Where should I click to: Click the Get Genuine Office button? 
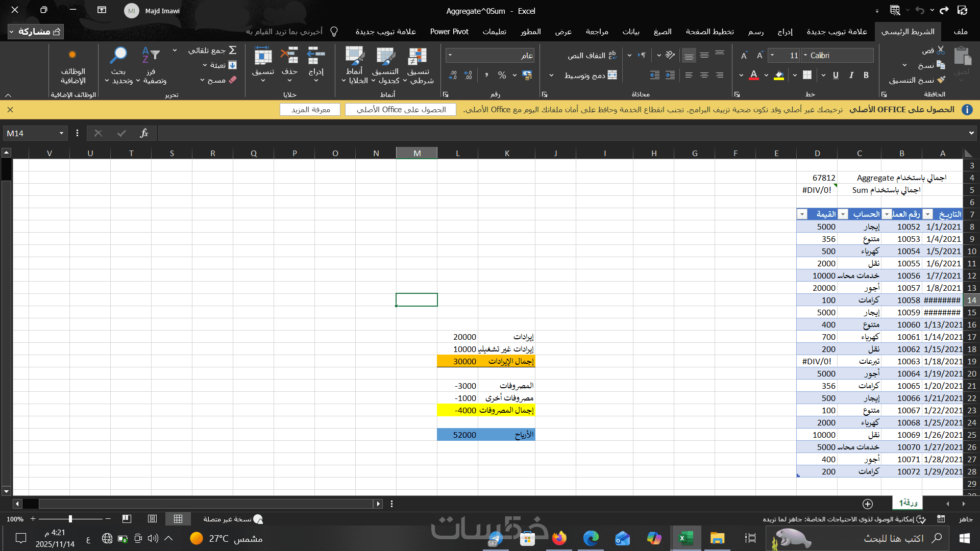pos(401,110)
